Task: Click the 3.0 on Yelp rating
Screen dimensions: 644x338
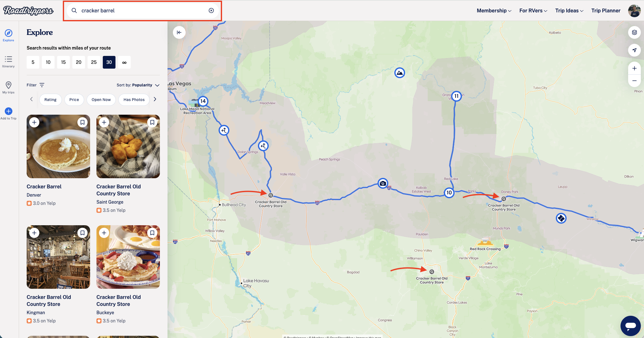Action: click(41, 203)
